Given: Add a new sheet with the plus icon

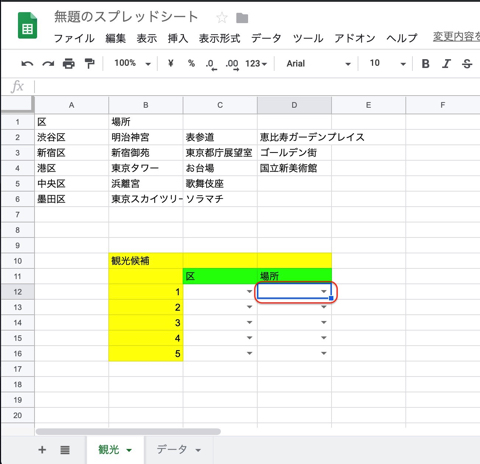Looking at the screenshot, I should tap(42, 450).
